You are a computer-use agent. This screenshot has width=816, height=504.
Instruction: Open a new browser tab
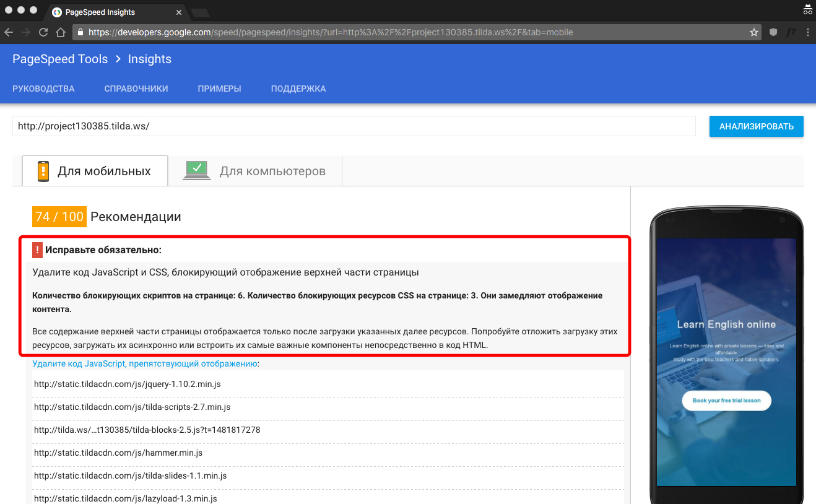coord(199,12)
